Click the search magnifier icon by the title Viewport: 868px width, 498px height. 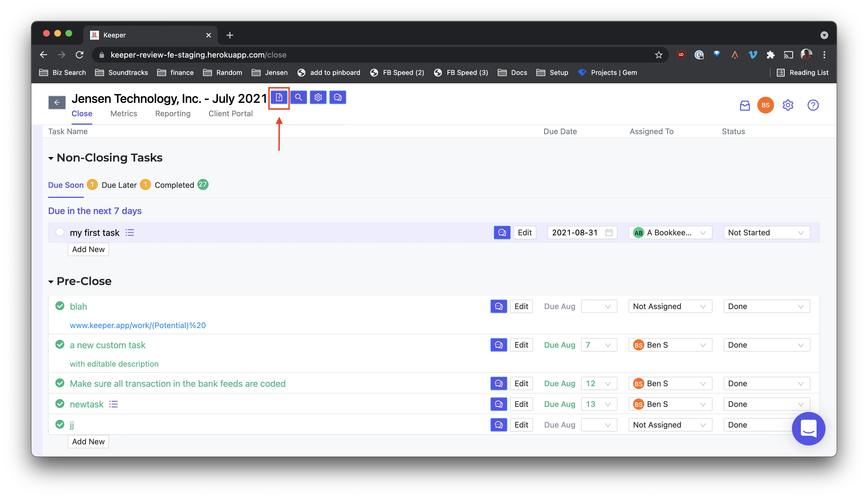point(298,98)
